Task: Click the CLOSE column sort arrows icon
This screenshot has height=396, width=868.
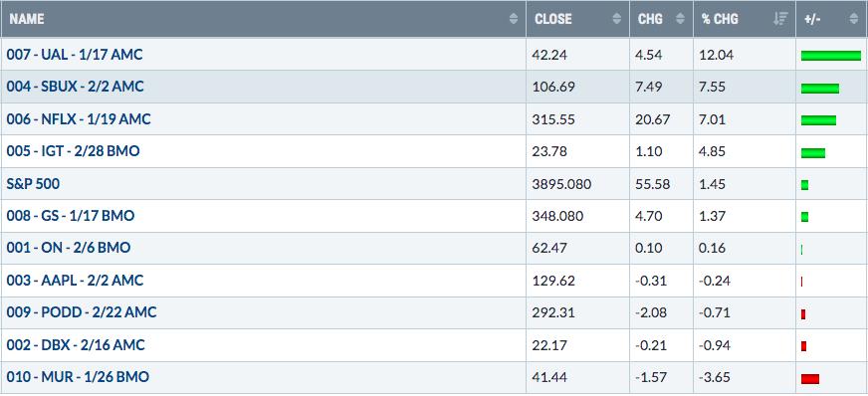Action: point(617,19)
